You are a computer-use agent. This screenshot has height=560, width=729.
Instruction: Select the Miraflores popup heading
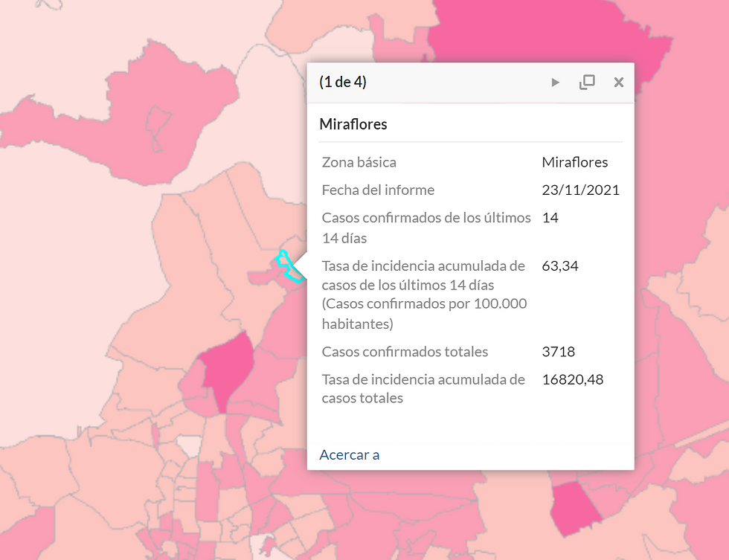(353, 124)
